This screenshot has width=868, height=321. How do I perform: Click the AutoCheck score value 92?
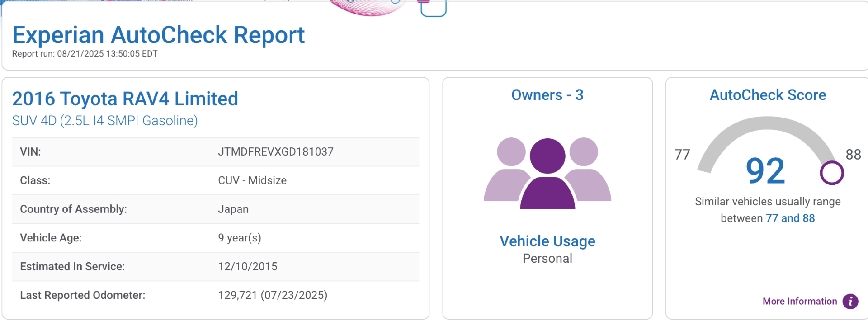(765, 171)
